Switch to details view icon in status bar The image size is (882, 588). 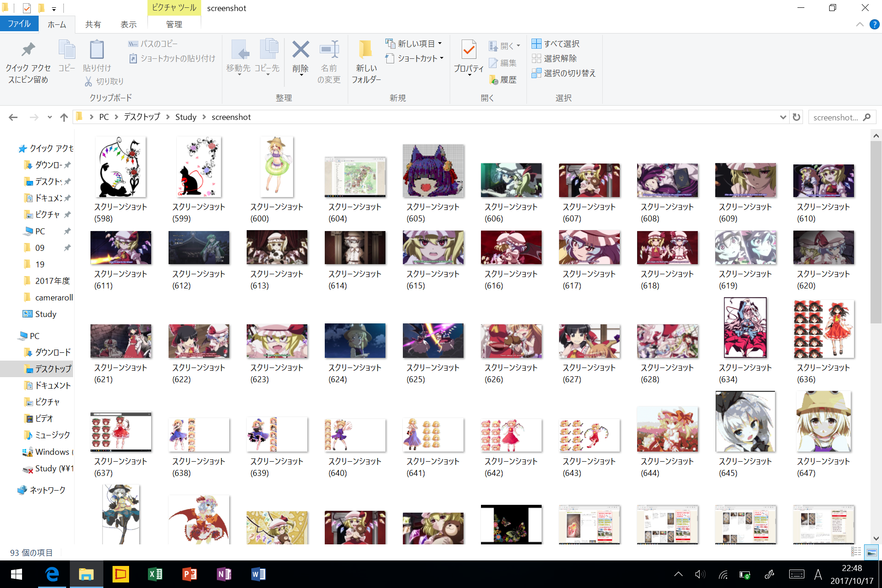856,552
